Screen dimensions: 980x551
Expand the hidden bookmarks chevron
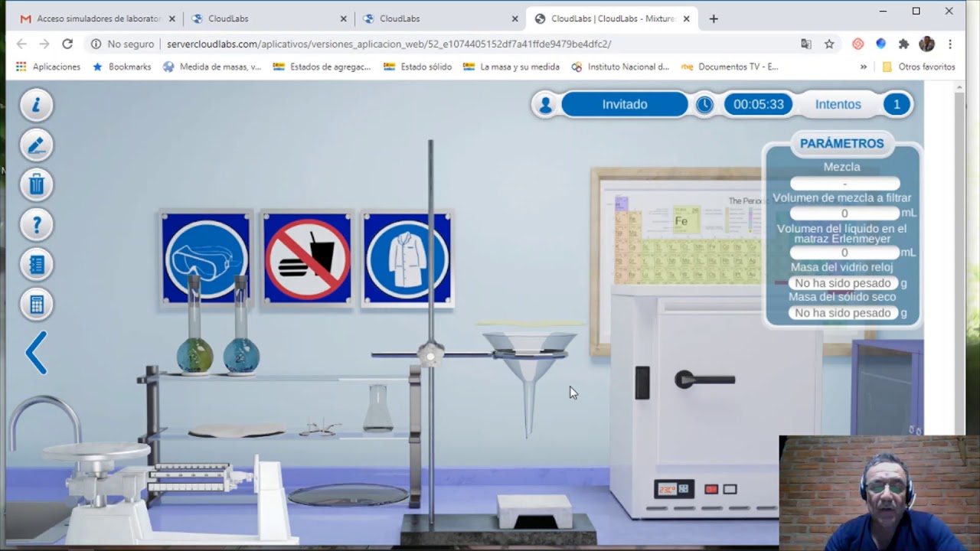pyautogui.click(x=864, y=67)
